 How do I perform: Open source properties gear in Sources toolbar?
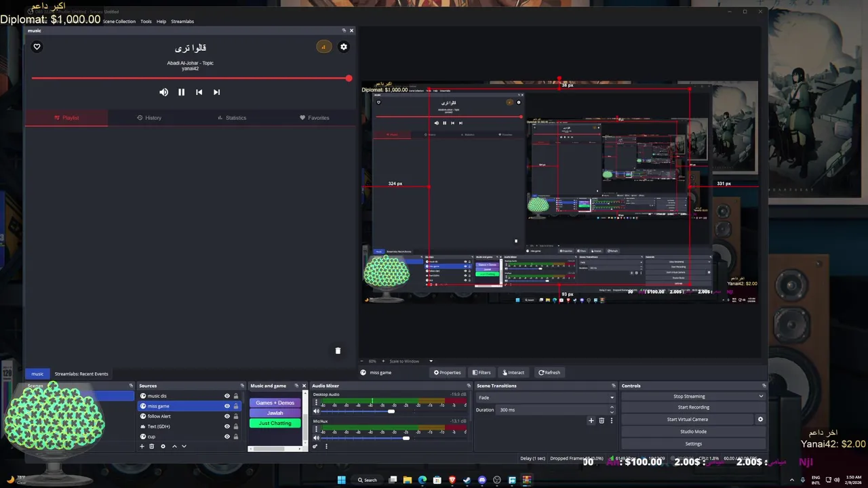pos(163,446)
